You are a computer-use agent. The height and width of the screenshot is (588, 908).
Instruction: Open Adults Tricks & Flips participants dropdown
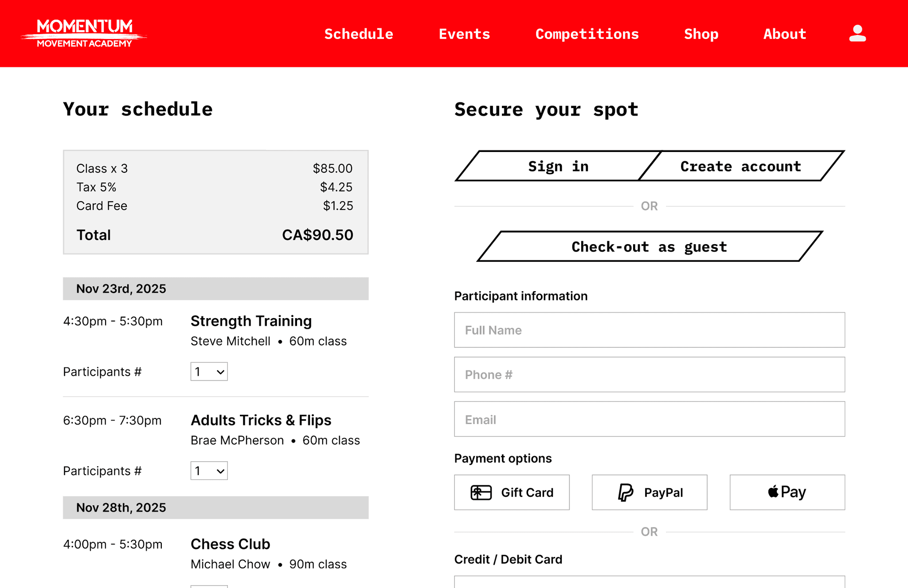tap(209, 471)
